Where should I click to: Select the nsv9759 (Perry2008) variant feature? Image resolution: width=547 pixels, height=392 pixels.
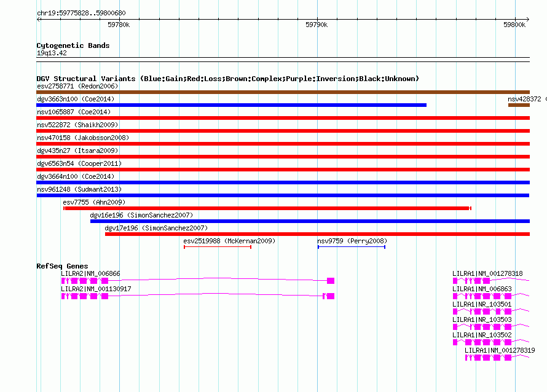pyautogui.click(x=351, y=247)
